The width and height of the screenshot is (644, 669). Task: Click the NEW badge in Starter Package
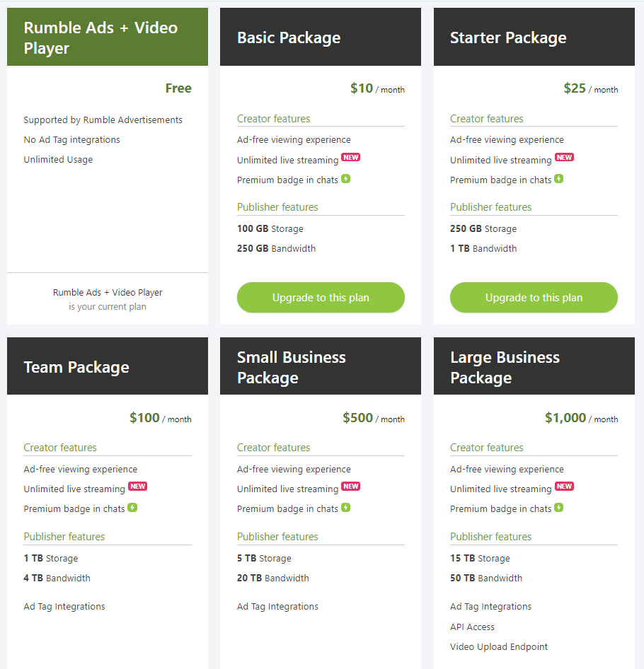point(564,157)
